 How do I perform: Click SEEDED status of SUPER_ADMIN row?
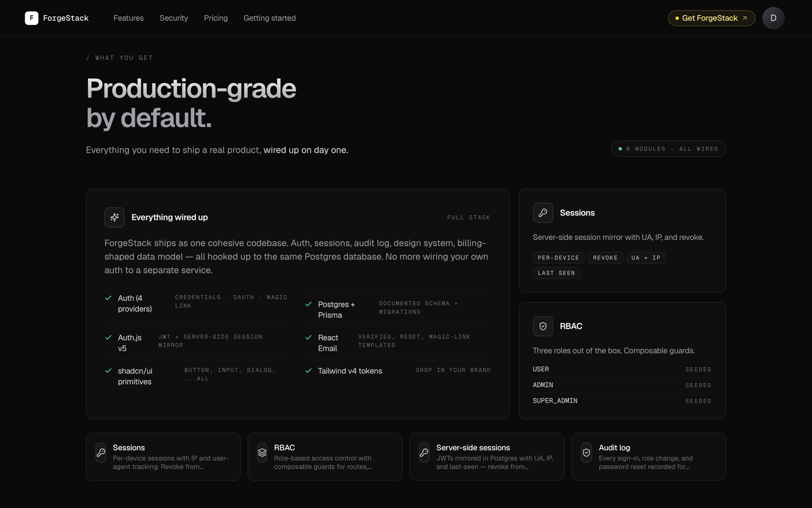[x=698, y=401]
